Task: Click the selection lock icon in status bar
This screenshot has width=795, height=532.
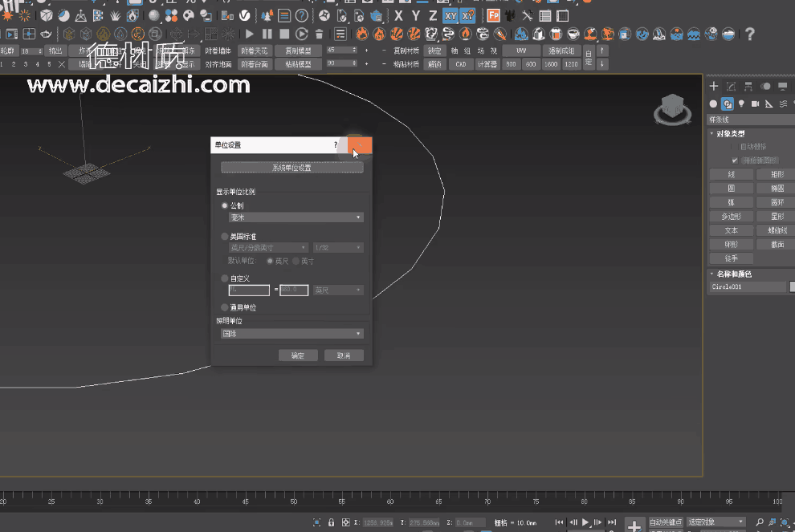Action: [331, 522]
